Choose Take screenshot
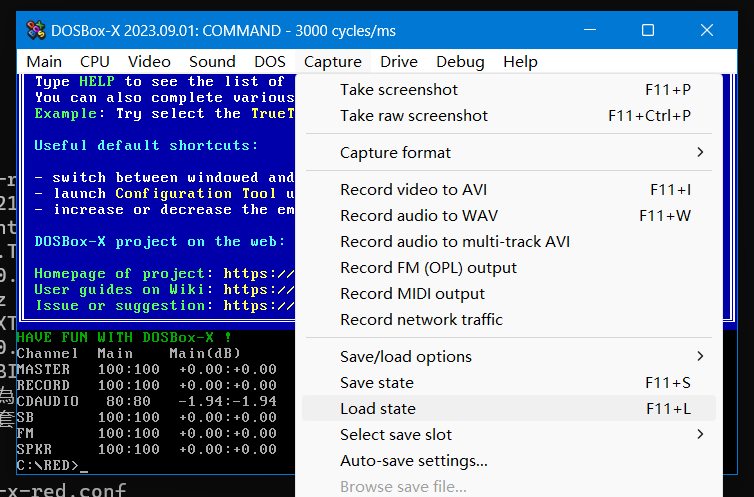This screenshot has height=497, width=754. click(509, 90)
